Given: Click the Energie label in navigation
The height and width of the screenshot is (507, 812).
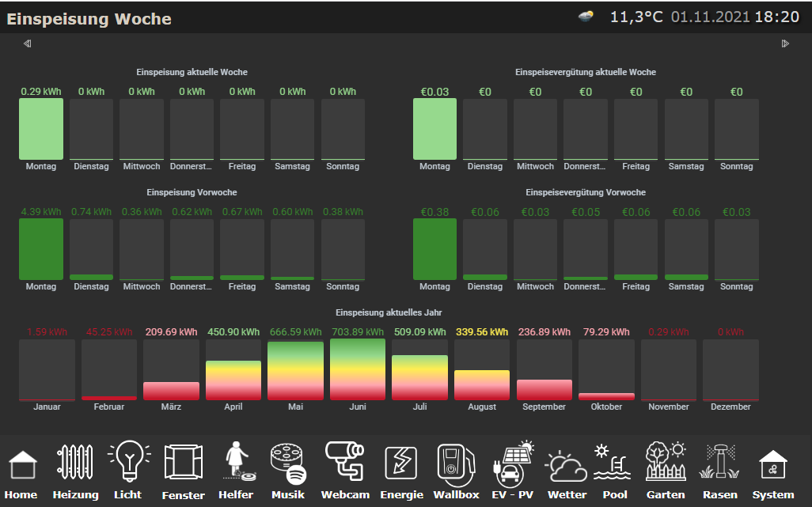Looking at the screenshot, I should [402, 495].
